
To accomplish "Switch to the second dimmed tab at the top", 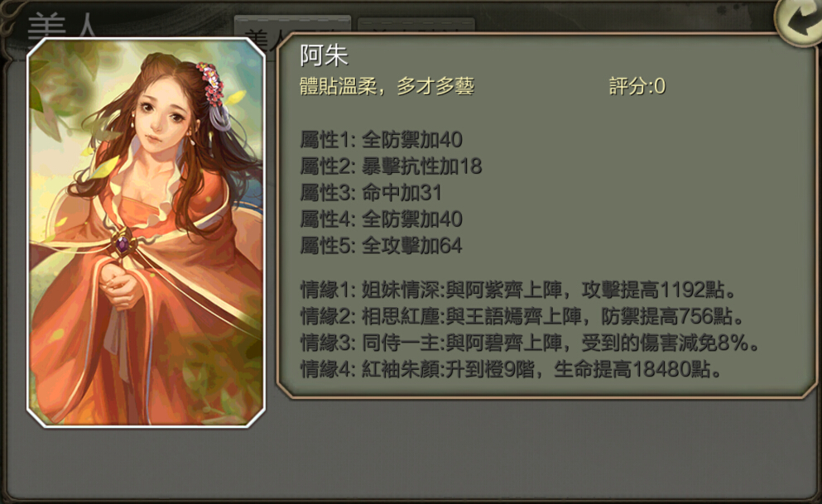I will point(416,26).
